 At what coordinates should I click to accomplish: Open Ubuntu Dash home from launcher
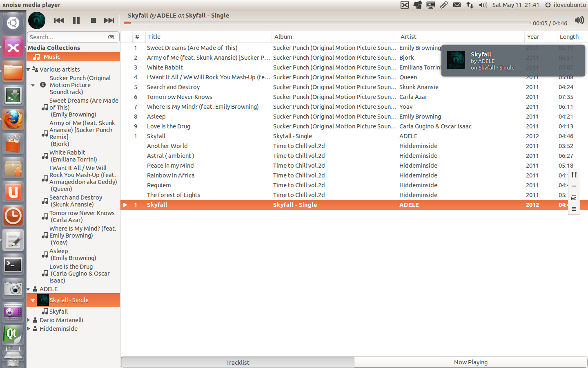click(x=13, y=23)
